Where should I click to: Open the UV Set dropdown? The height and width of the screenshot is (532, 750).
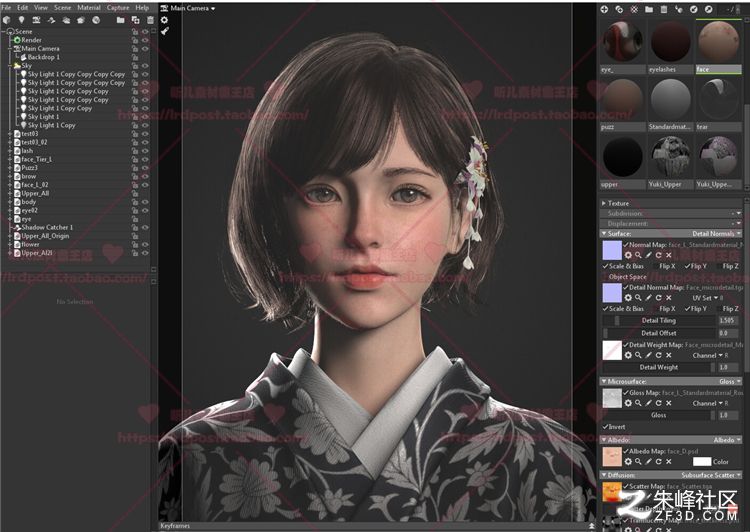coord(705,298)
